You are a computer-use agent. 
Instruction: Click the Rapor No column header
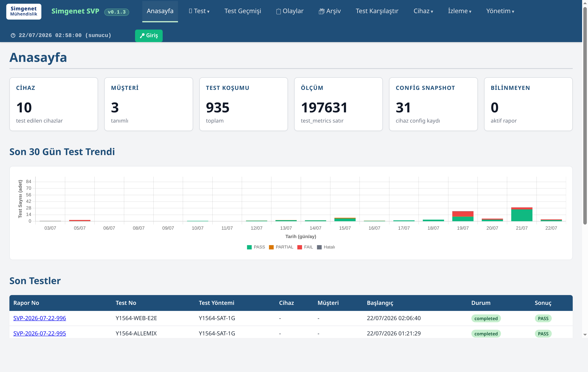click(26, 303)
